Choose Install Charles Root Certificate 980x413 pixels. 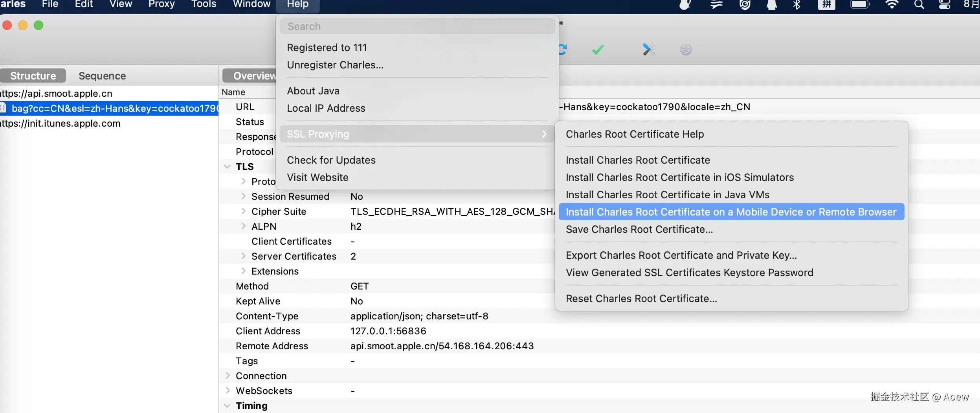(731, 160)
